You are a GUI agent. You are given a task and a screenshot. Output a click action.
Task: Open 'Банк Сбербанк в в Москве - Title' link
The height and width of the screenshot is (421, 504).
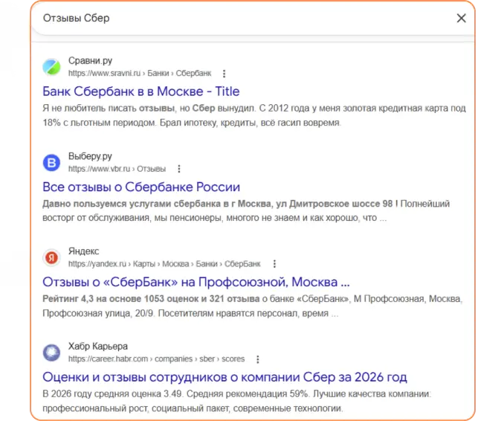coord(140,91)
